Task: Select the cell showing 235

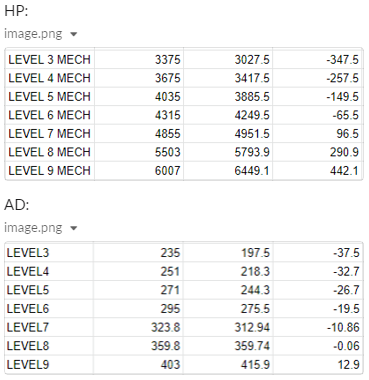Action: (x=138, y=253)
